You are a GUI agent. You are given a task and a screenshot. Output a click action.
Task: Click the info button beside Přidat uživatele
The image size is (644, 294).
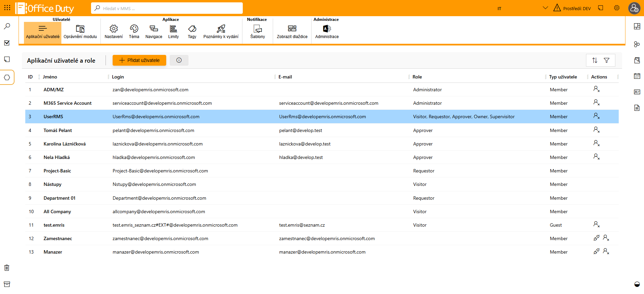click(179, 60)
